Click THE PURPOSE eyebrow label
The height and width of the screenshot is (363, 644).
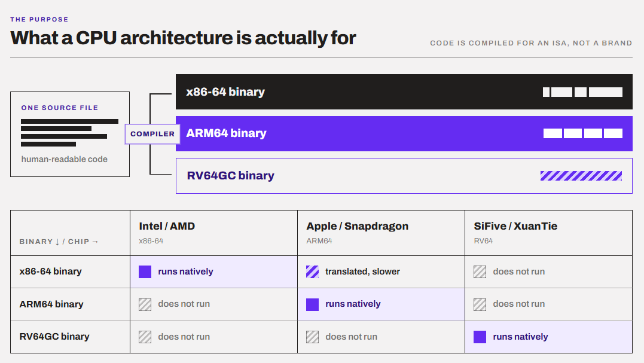39,19
